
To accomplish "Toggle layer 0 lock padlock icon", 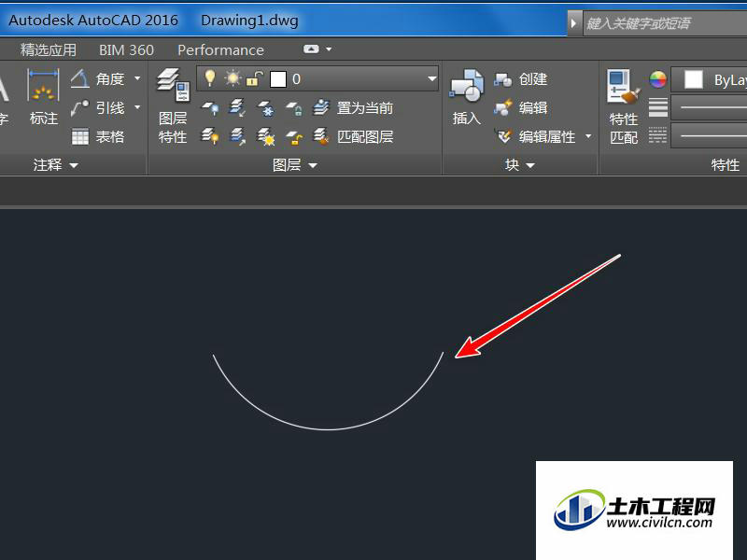I will 254,78.
